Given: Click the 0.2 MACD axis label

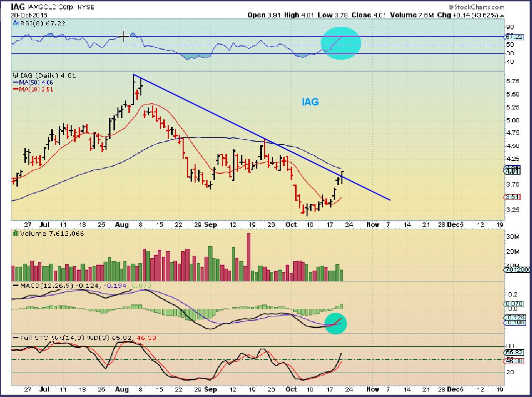Looking at the screenshot, I should click(x=513, y=294).
